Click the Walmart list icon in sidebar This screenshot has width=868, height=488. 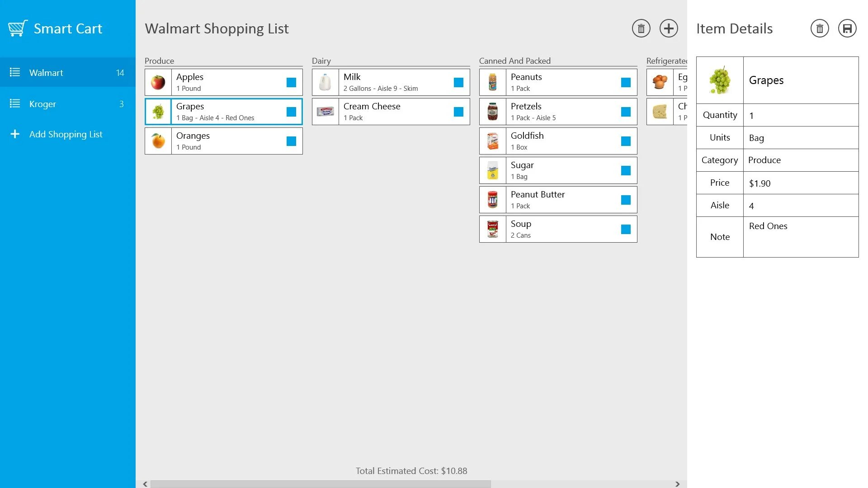tap(15, 72)
